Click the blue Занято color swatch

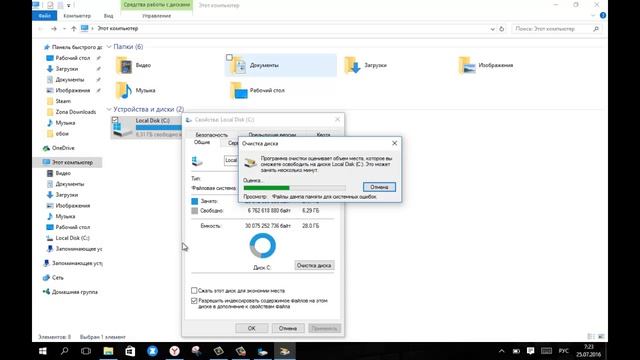tap(195, 201)
